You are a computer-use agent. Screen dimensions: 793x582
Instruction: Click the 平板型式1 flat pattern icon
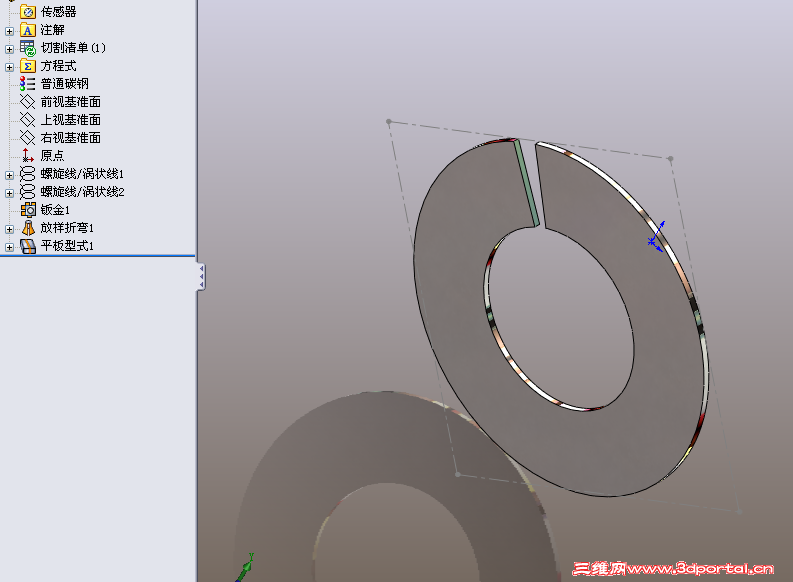(x=28, y=246)
